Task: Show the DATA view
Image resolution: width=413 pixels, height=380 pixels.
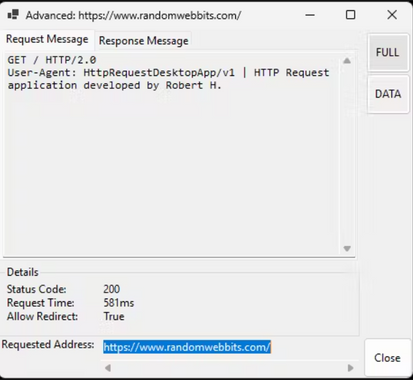Action: (388, 94)
